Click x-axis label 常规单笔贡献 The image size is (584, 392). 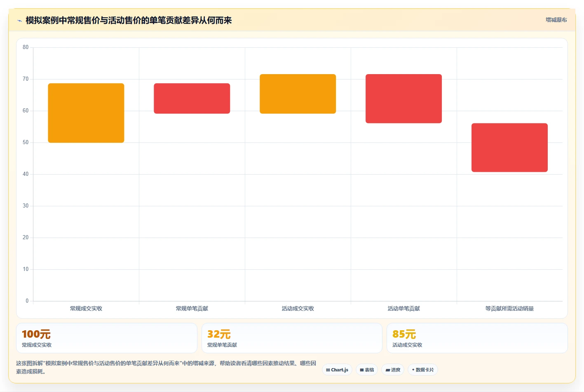pos(192,308)
